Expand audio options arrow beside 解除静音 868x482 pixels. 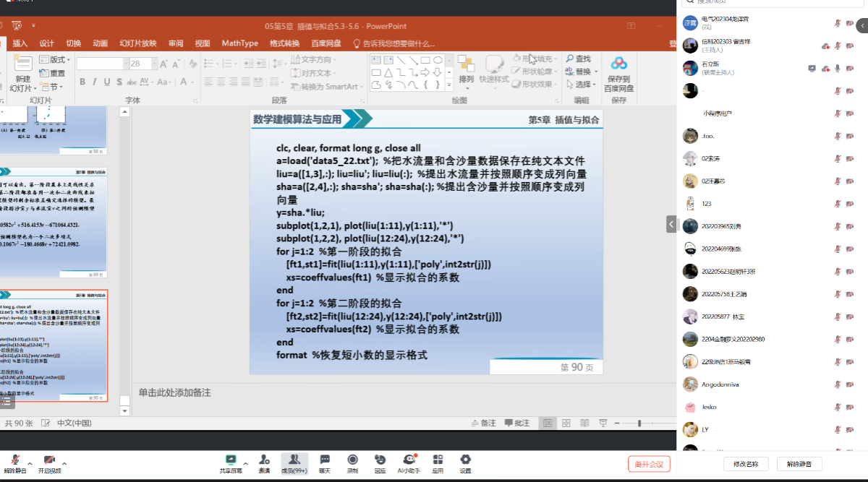[30, 463]
